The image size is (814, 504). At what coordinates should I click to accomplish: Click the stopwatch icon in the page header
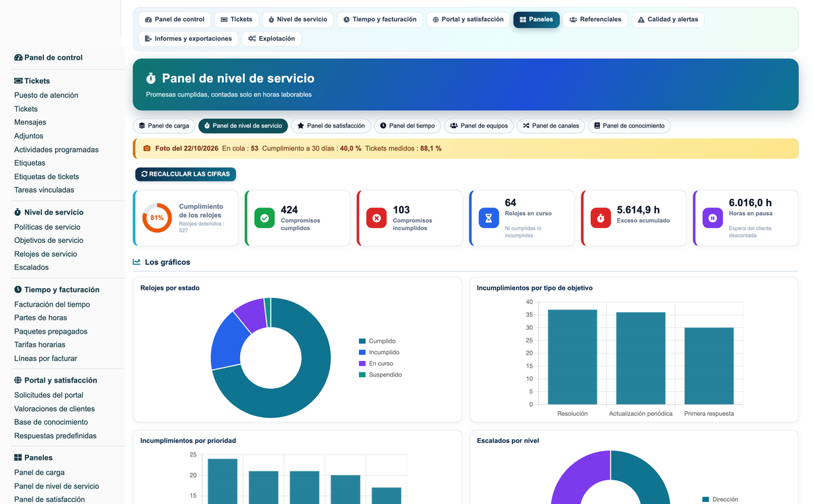pos(151,79)
